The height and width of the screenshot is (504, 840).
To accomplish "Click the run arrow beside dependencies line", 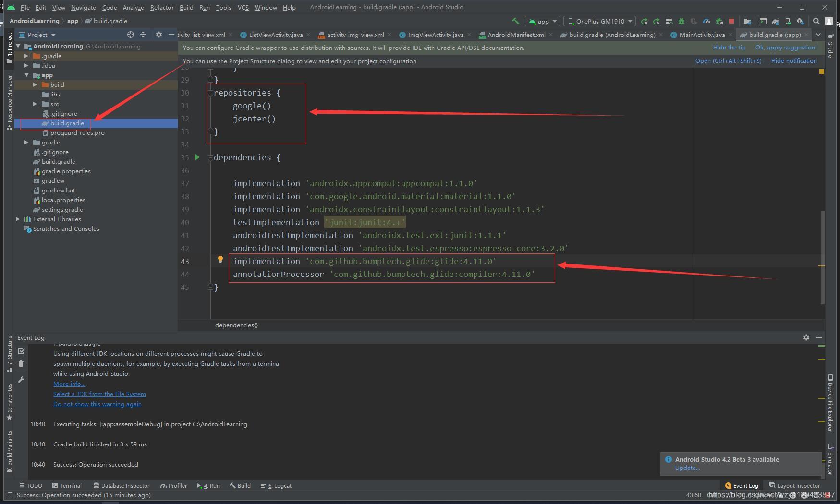I will (197, 157).
